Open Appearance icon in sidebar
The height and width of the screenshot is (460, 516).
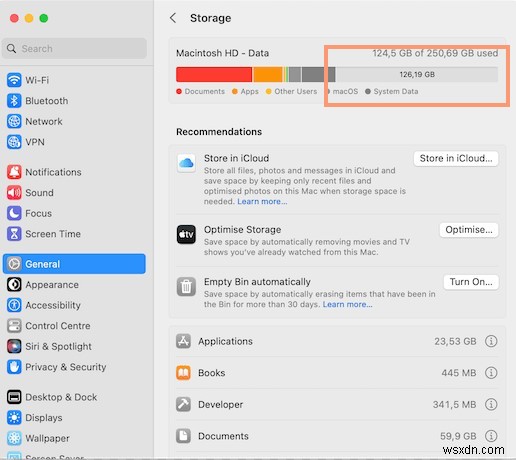(x=14, y=285)
